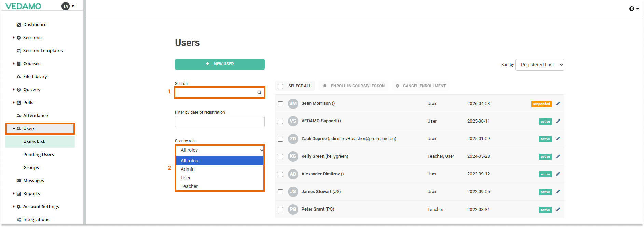Edit VEDAMO Support with pencil icon
This screenshot has height=227, width=644.
558,121
